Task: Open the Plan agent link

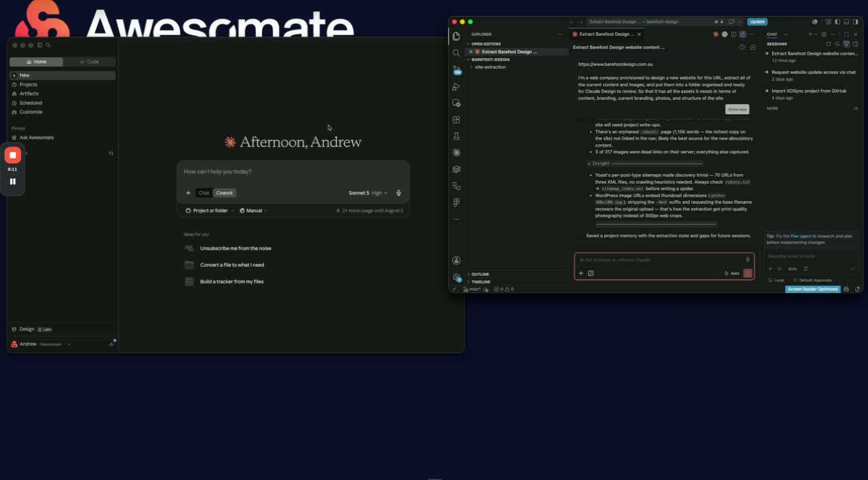Action: click(x=801, y=236)
